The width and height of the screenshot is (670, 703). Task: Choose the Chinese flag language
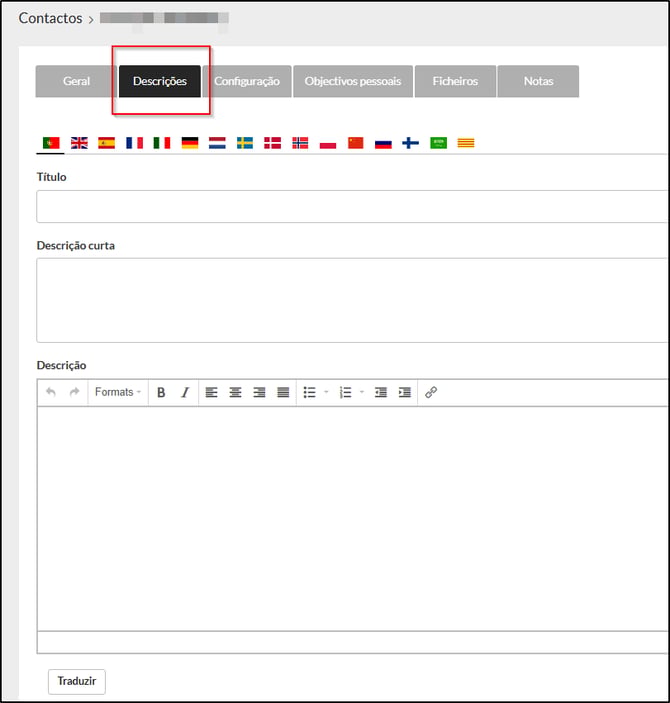[356, 143]
